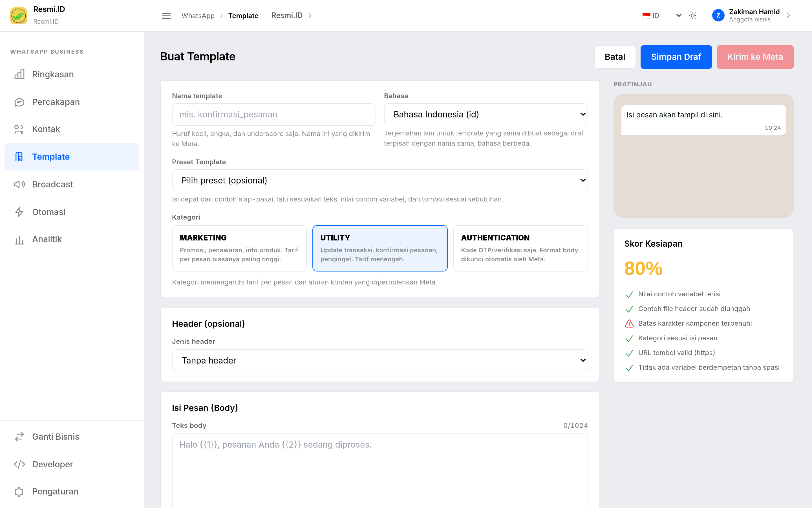
Task: Toggle the light/dark theme sun icon
Action: pos(692,16)
